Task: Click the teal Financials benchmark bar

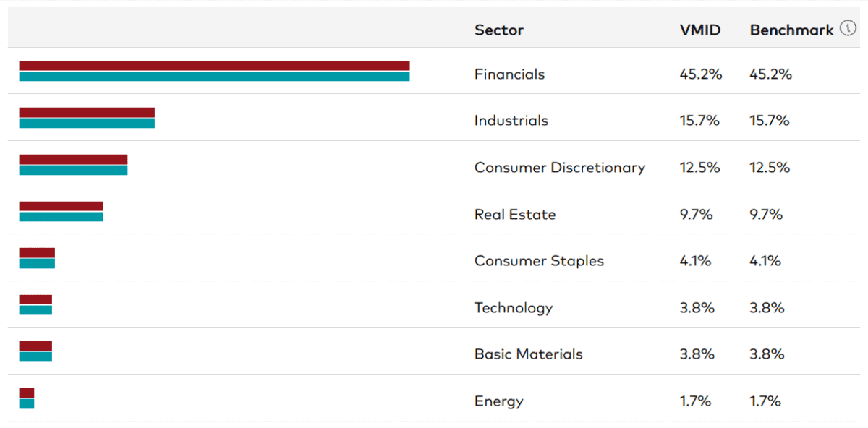Action: [x=214, y=77]
